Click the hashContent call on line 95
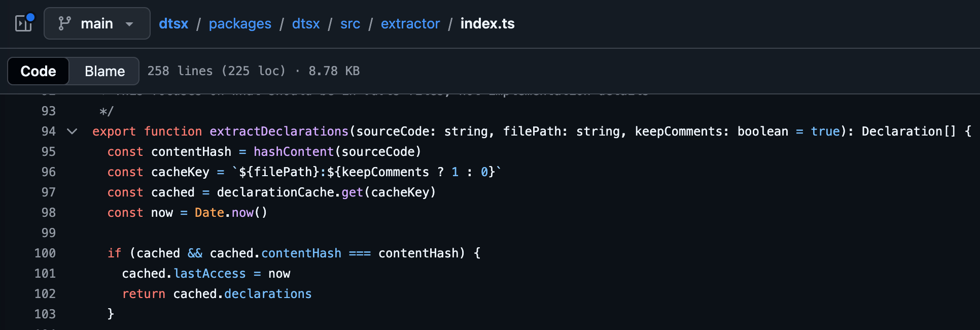The image size is (980, 330). 294,152
